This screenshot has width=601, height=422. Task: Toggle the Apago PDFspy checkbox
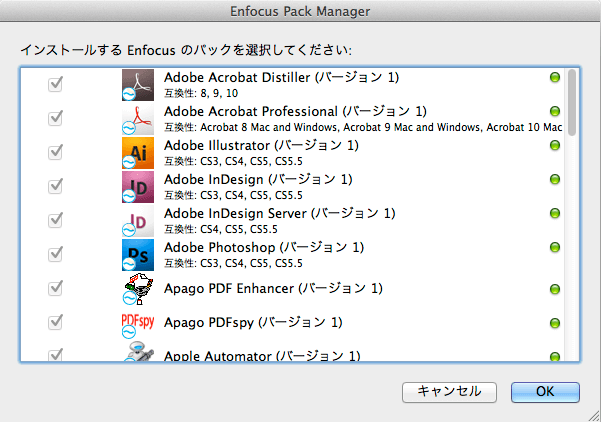[x=55, y=322]
